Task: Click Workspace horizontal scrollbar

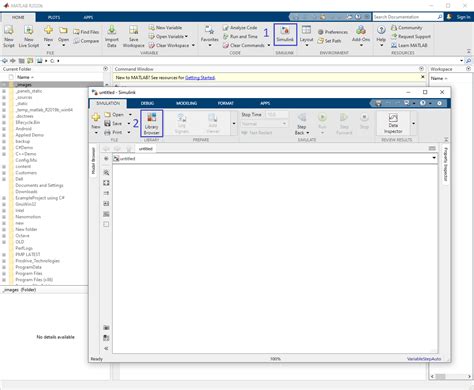Action: pyautogui.click(x=450, y=376)
